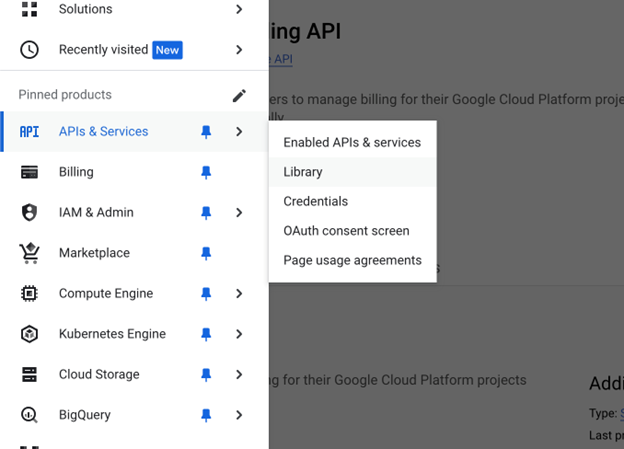This screenshot has width=624, height=449.
Task: Expand Kubernetes Engine submenu chevron
Action: click(239, 334)
